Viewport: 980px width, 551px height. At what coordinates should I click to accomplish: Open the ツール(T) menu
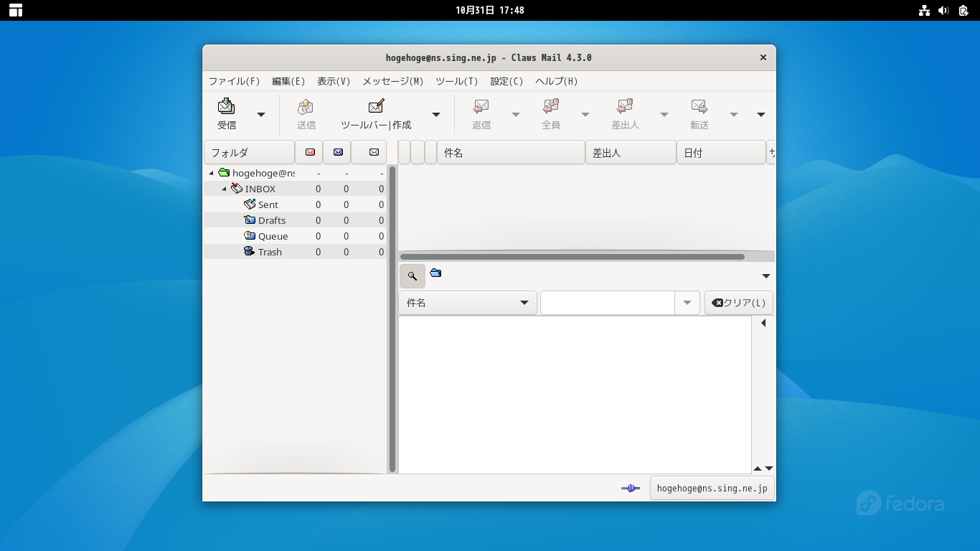pos(456,81)
